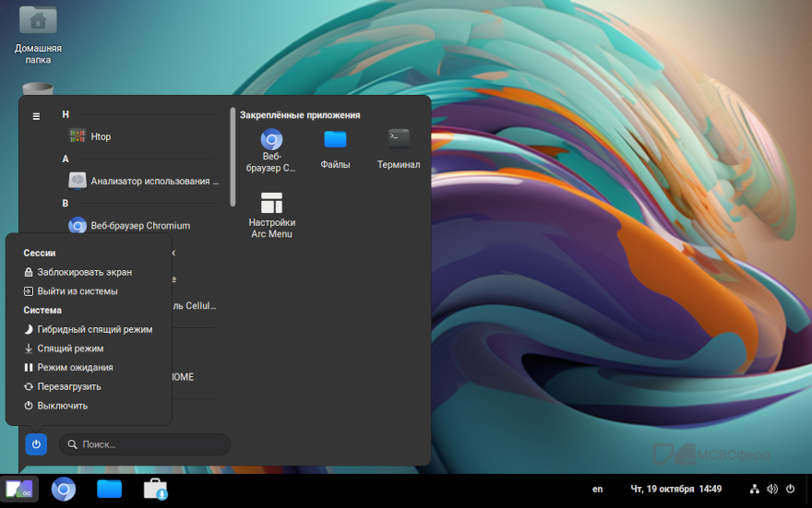Select Заблокировать экран from the session menu
The height and width of the screenshot is (508, 812).
click(84, 272)
